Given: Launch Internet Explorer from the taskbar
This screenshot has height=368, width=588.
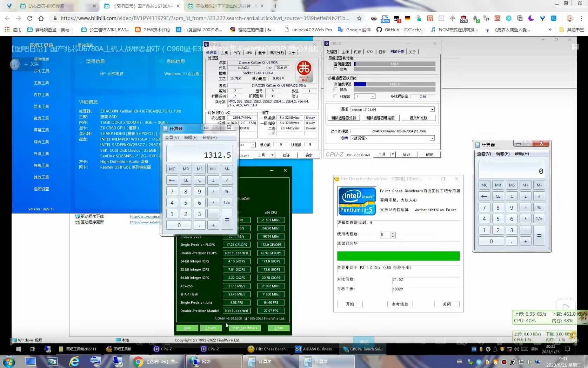Looking at the screenshot, I should (x=74, y=361).
